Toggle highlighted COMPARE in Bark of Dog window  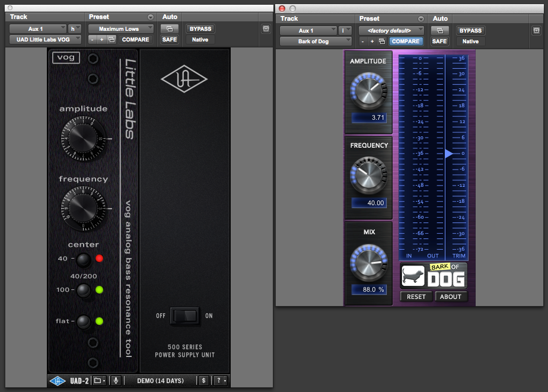click(x=406, y=42)
